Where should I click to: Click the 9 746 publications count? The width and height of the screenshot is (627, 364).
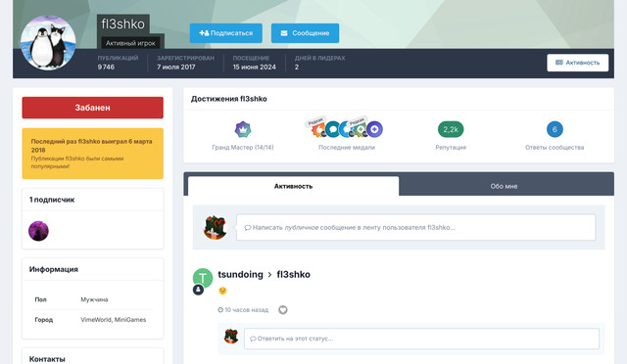(x=106, y=68)
